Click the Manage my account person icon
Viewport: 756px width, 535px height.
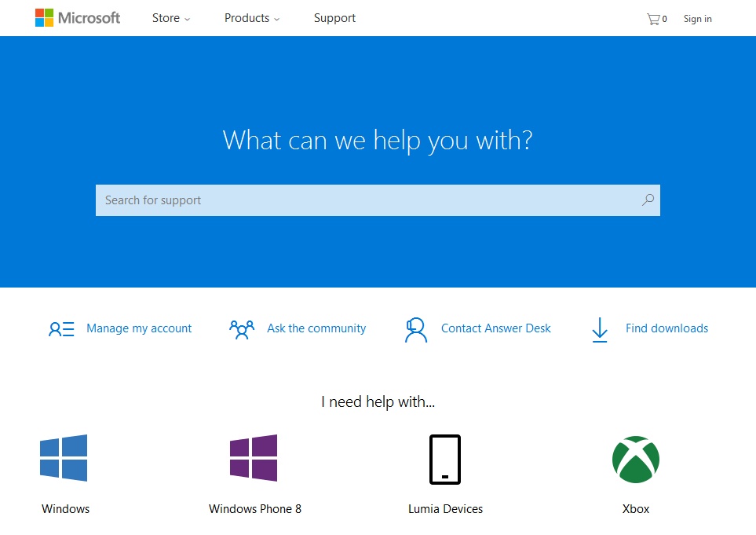click(x=61, y=329)
